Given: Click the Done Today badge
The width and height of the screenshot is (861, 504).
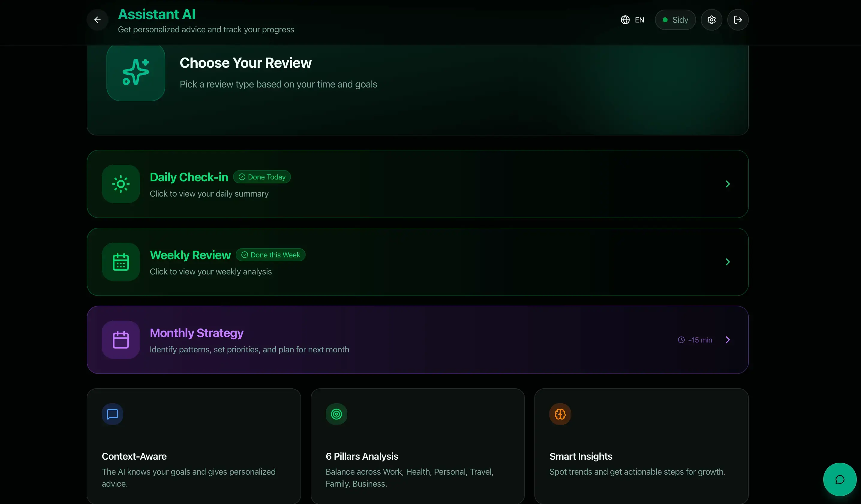Looking at the screenshot, I should coord(262,177).
